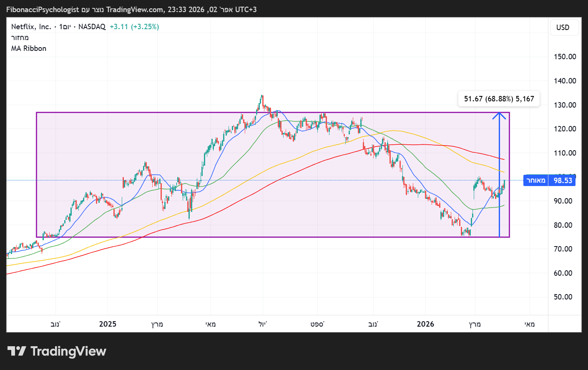
Task: Click the 2026 time axis label
Action: (425, 324)
